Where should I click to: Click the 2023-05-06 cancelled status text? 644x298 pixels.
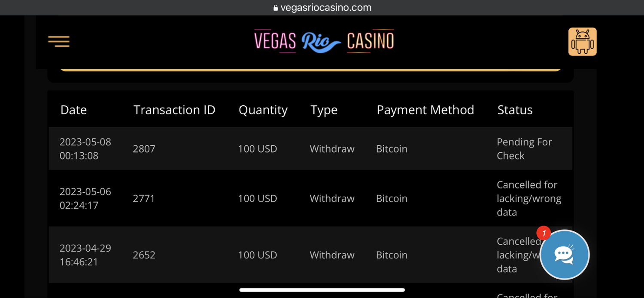529,198
